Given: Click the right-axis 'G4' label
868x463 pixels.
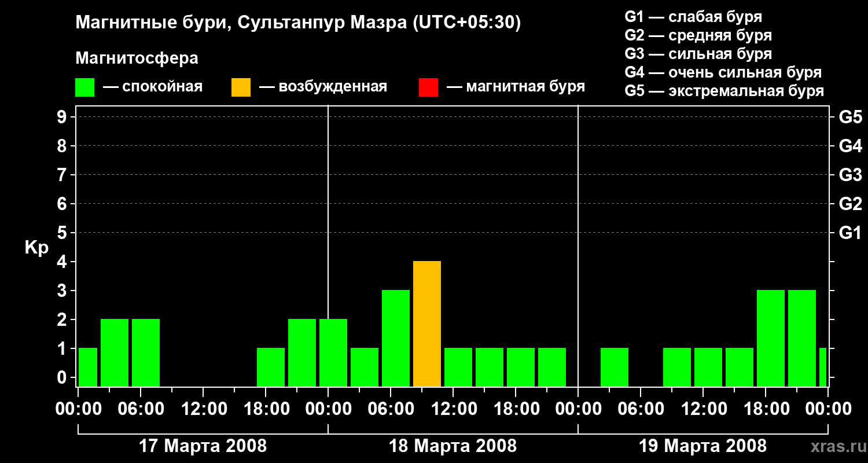Looking at the screenshot, I should point(850,146).
